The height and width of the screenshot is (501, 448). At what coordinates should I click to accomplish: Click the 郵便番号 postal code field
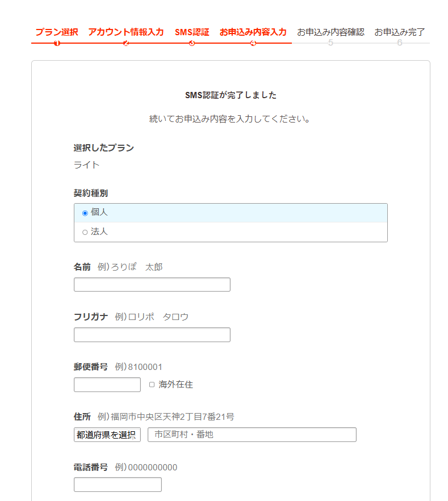107,385
